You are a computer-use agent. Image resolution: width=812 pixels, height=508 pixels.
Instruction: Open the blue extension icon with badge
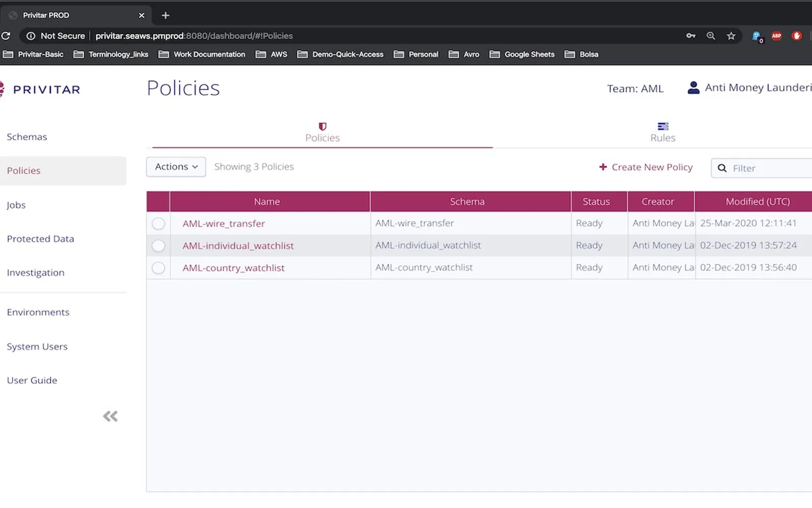coord(757,36)
